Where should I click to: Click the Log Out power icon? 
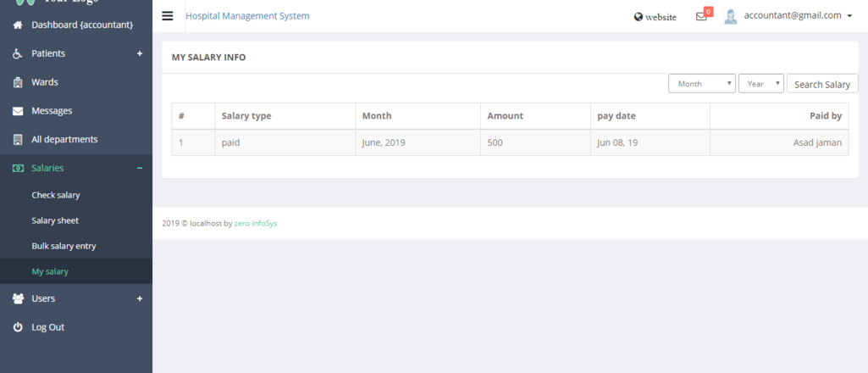point(18,327)
